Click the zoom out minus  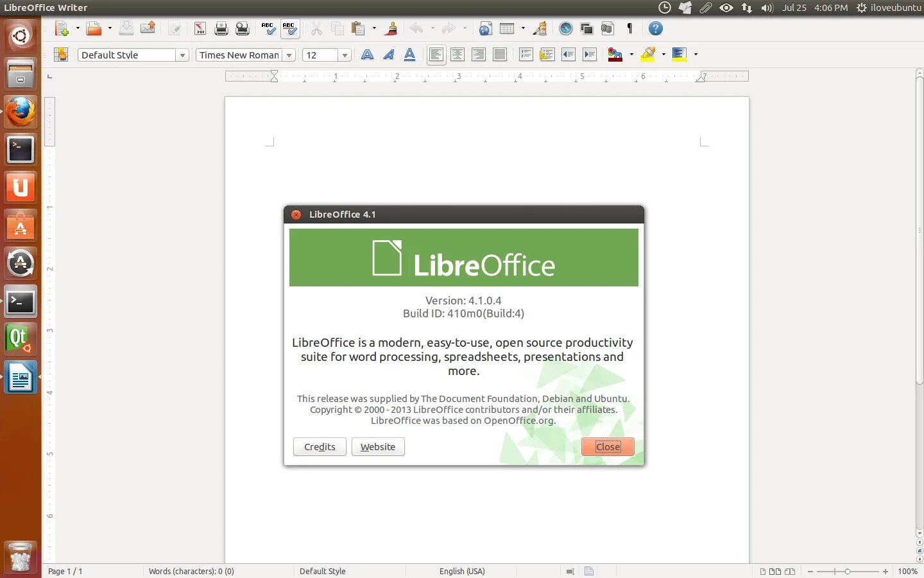pyautogui.click(x=810, y=571)
